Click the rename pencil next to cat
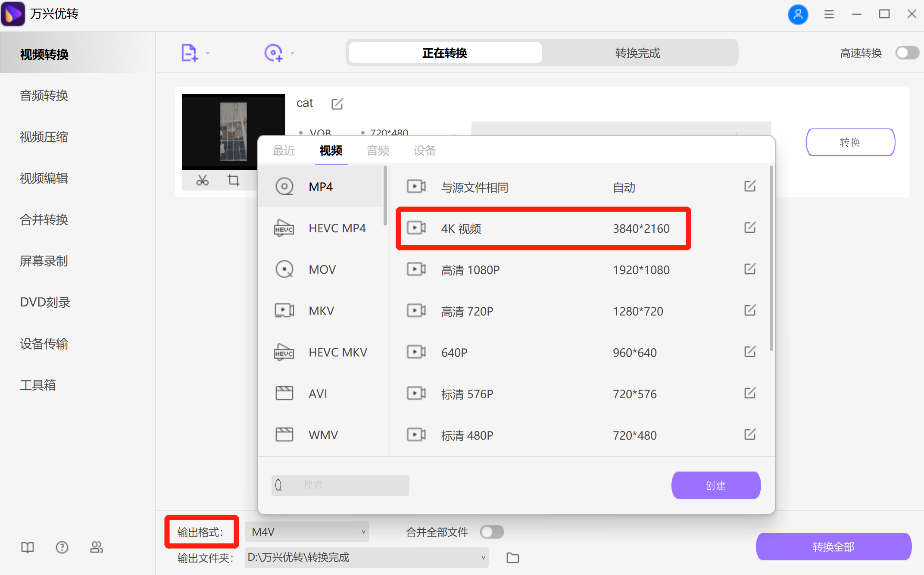The height and width of the screenshot is (575, 924). [x=337, y=103]
